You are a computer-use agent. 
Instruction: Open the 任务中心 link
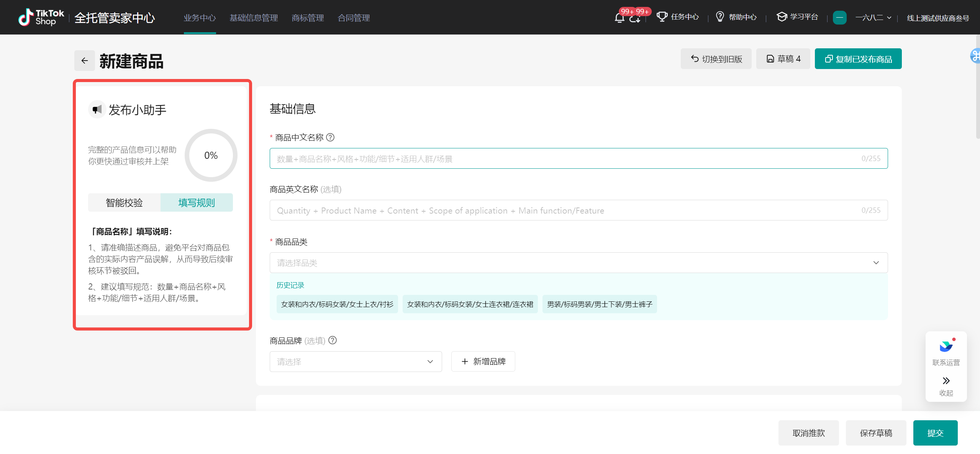pyautogui.click(x=685, y=17)
